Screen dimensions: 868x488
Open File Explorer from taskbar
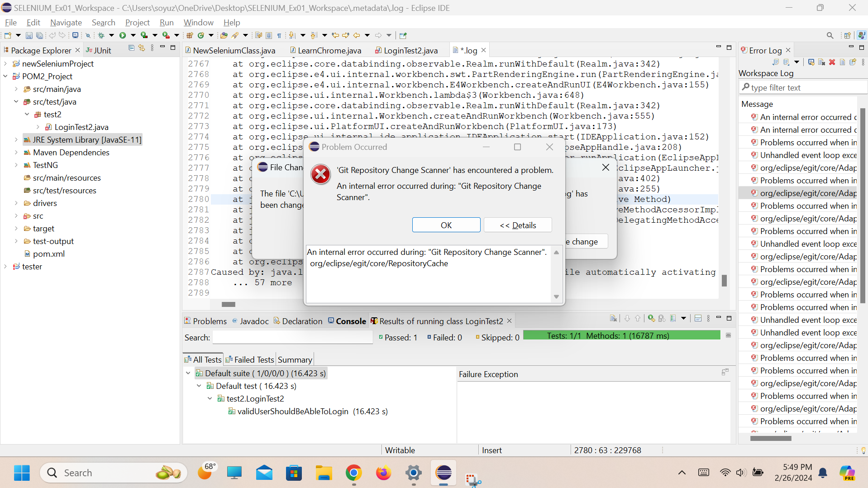[324, 473]
